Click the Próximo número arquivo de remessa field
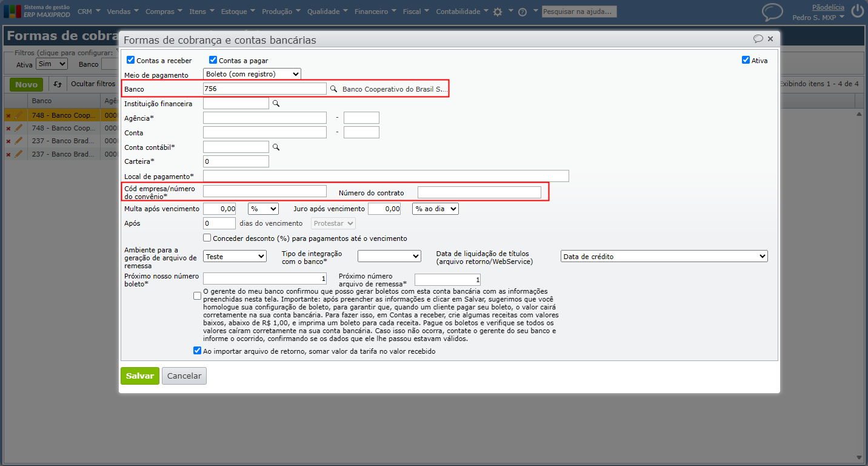The image size is (868, 466). coord(447,280)
